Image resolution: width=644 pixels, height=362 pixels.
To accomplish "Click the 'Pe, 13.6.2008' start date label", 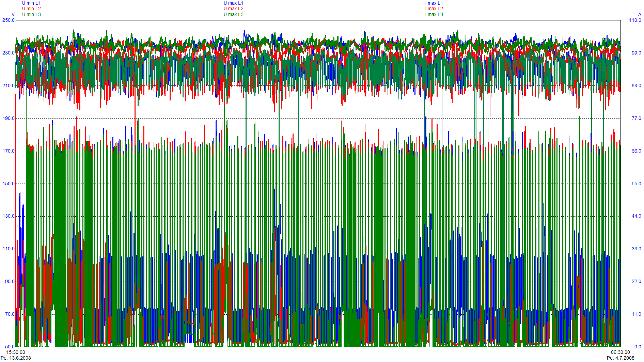I will 16,358.
